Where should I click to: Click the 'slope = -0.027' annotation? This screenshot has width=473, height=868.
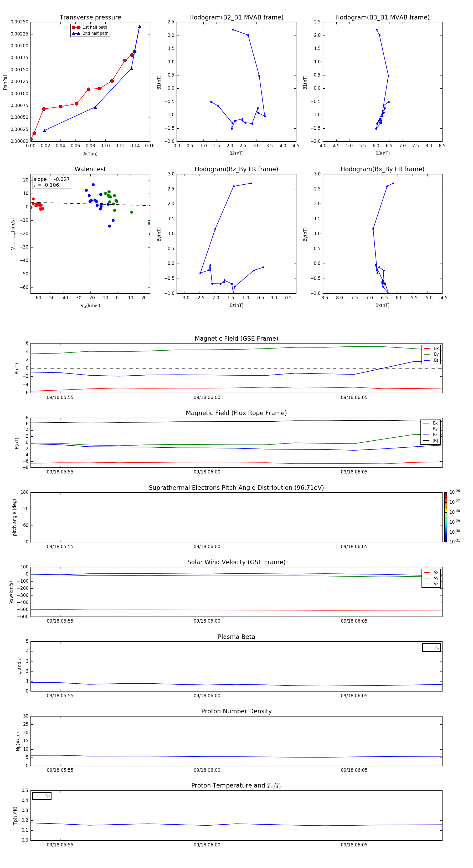[x=52, y=179]
